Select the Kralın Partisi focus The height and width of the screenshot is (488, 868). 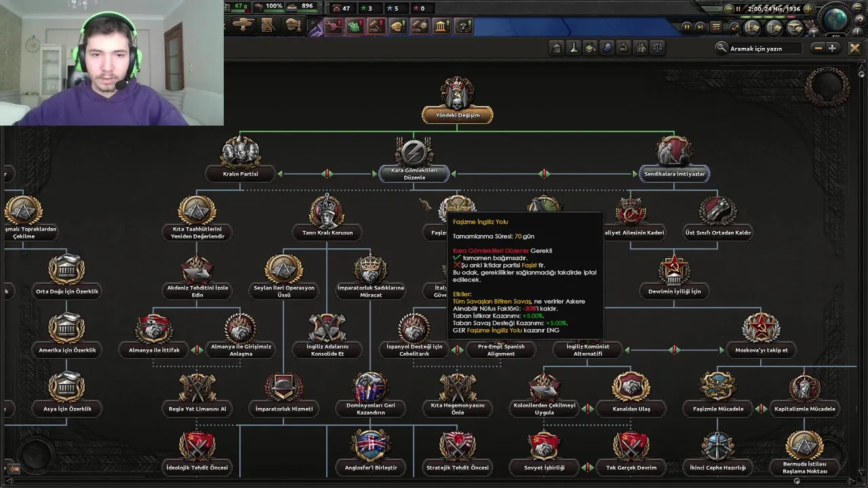coord(240,161)
